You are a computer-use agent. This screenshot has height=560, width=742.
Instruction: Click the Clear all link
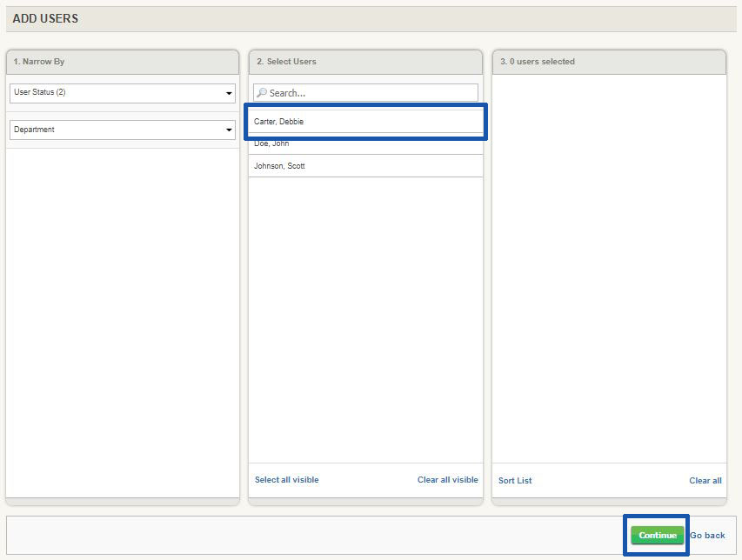coord(705,480)
